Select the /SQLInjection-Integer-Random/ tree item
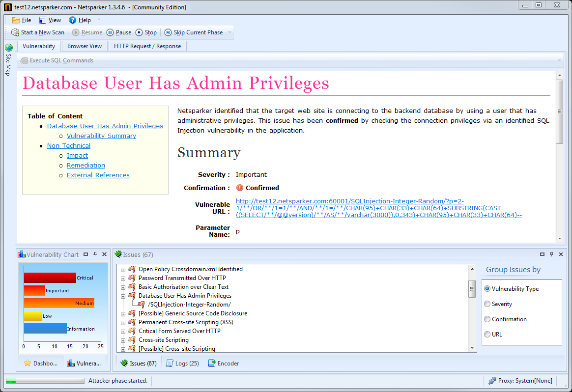572x392 pixels. click(189, 305)
